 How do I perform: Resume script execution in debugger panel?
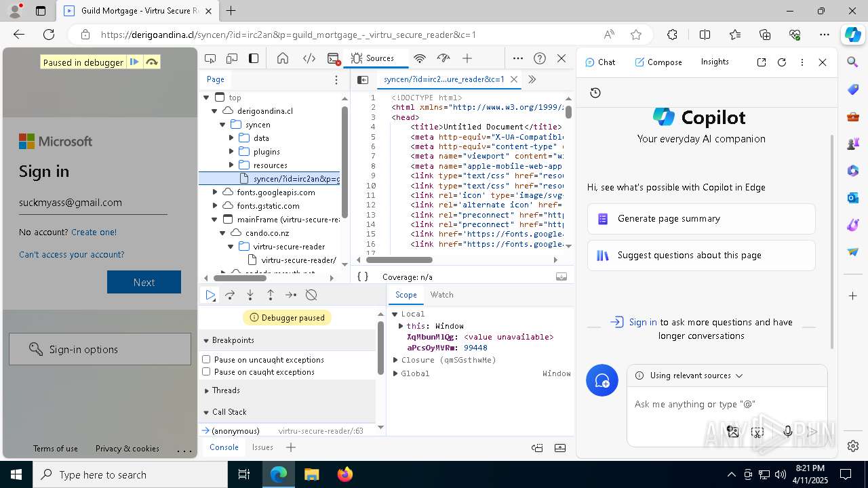(x=210, y=295)
